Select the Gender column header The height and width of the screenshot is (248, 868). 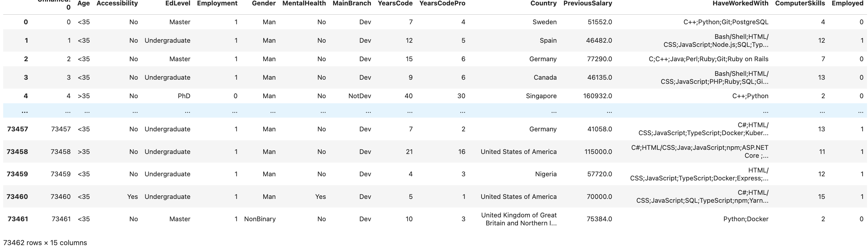tap(264, 4)
